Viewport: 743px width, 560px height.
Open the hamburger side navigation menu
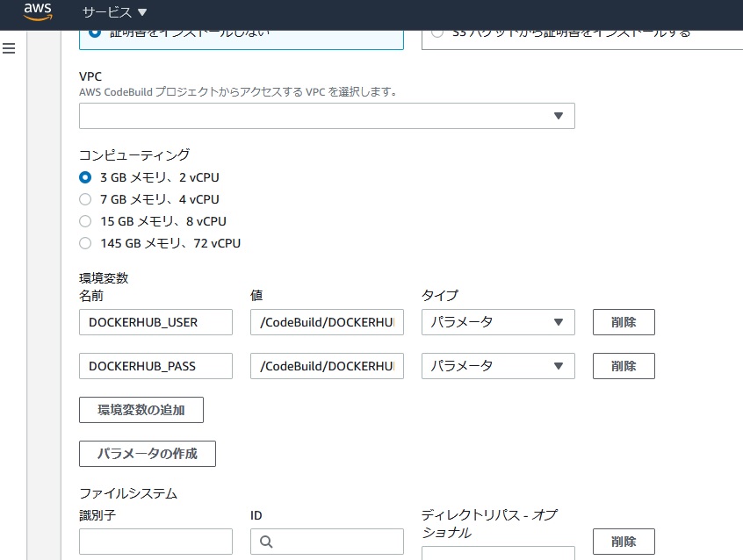pyautogui.click(x=9, y=48)
